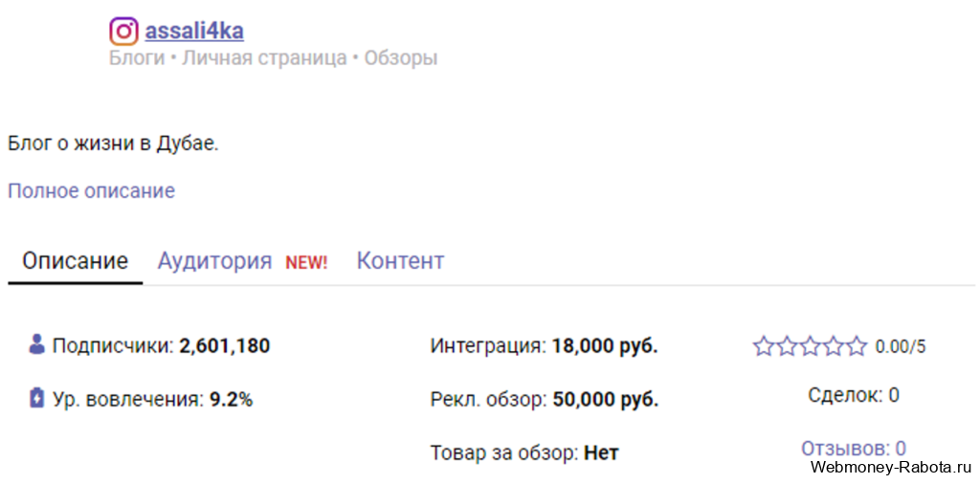Open the assali4ka profile link
This screenshot has width=980, height=484.
tap(194, 30)
